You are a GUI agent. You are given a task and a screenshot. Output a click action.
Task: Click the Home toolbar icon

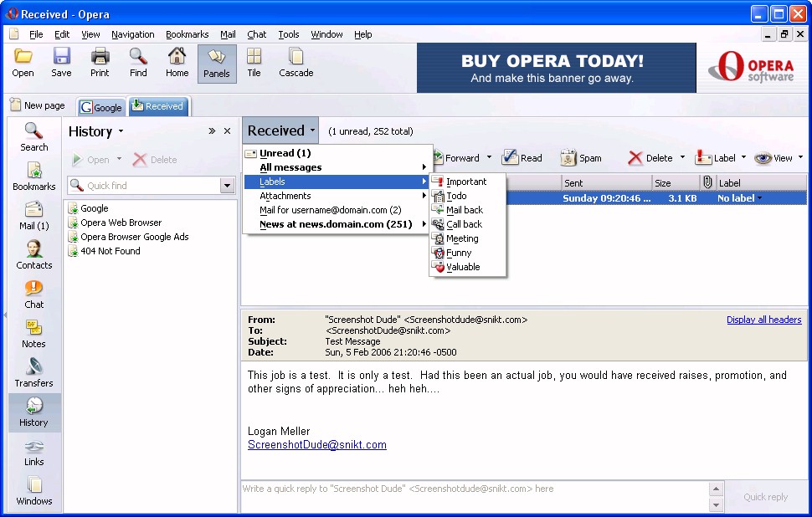click(177, 63)
